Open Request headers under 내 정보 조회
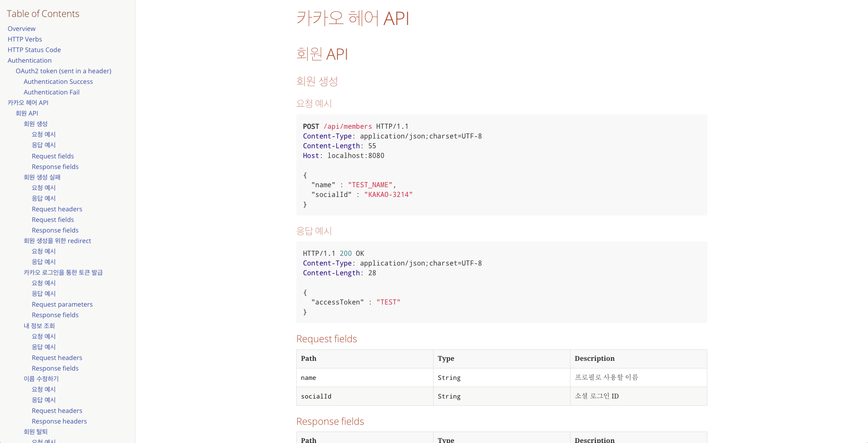The image size is (868, 443). pyautogui.click(x=57, y=357)
